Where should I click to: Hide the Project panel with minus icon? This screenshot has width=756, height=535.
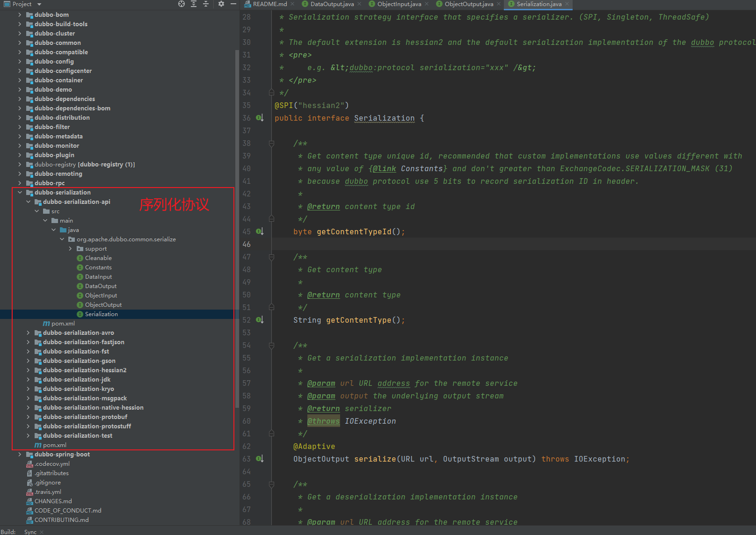point(233,4)
